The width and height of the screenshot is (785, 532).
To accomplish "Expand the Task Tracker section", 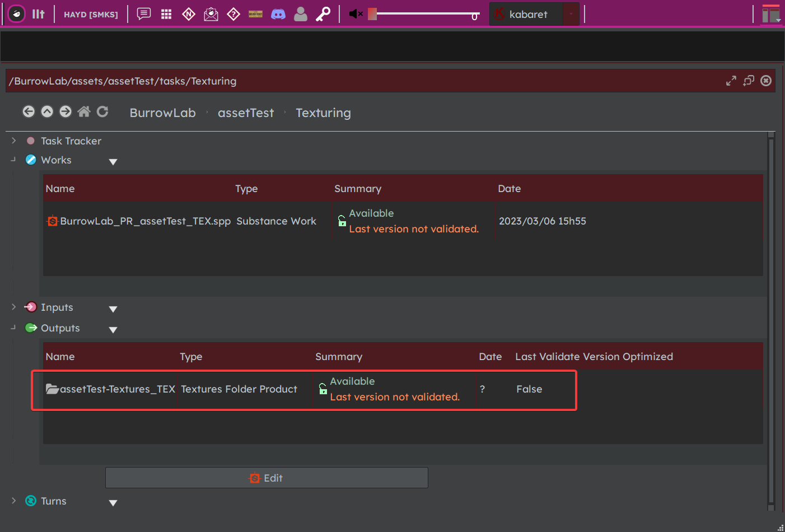I will click(x=14, y=141).
